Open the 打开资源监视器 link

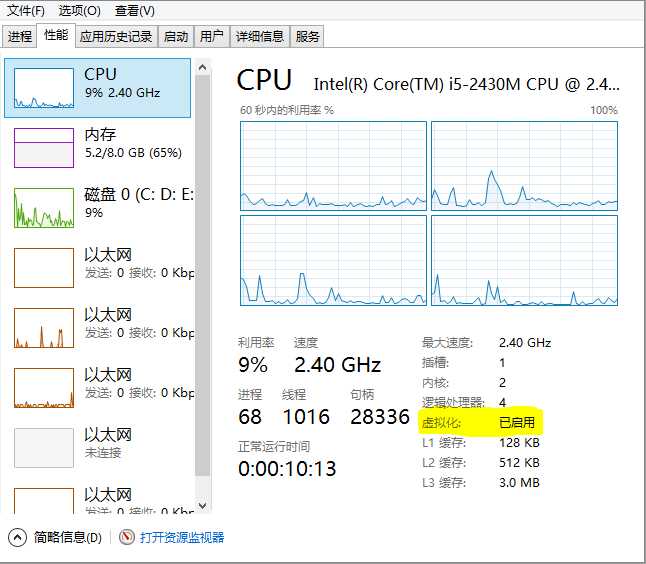tap(182, 537)
